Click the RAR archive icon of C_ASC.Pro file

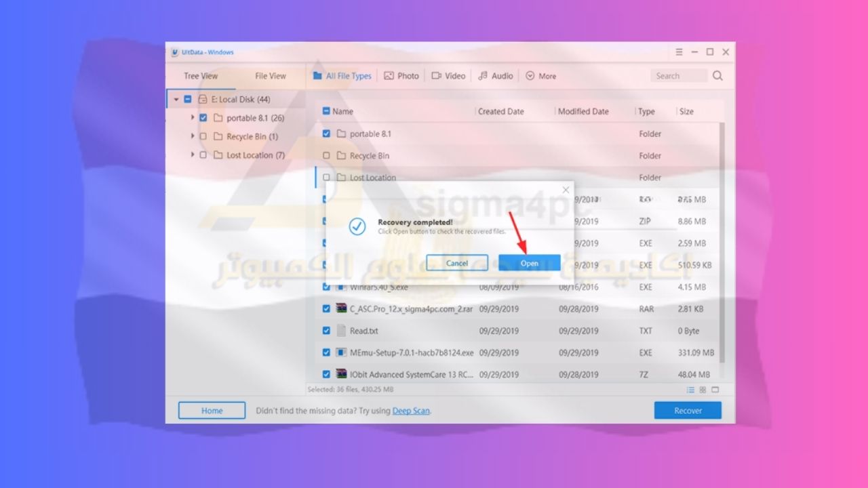coord(341,309)
